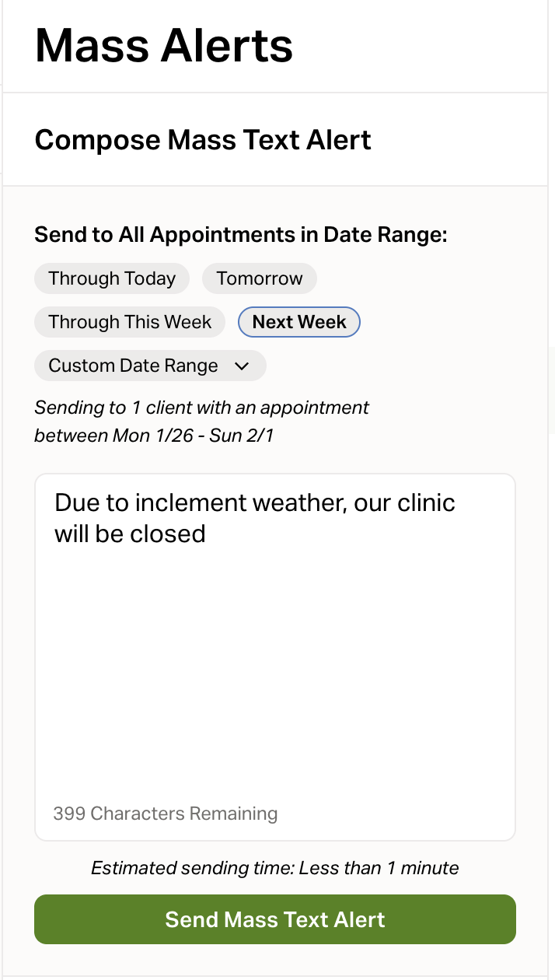This screenshot has width=555, height=980.
Task: Select the Through Today date range
Action: pyautogui.click(x=112, y=278)
